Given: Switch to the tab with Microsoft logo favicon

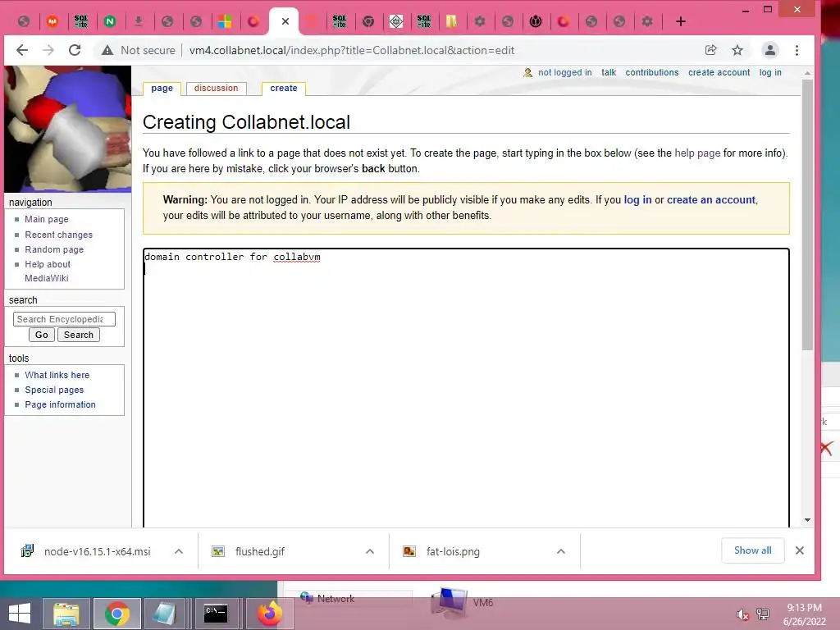Looking at the screenshot, I should tap(225, 21).
